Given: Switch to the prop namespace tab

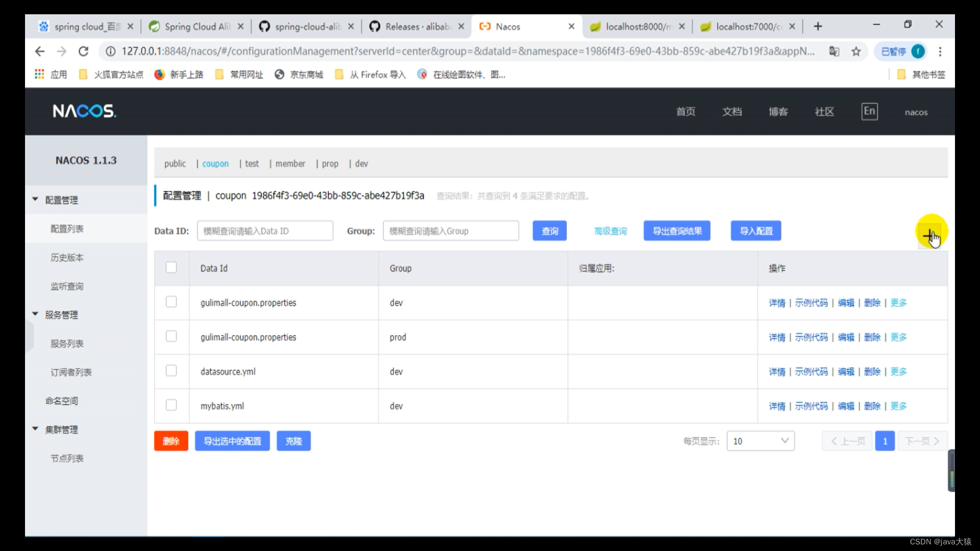Looking at the screenshot, I should point(330,163).
